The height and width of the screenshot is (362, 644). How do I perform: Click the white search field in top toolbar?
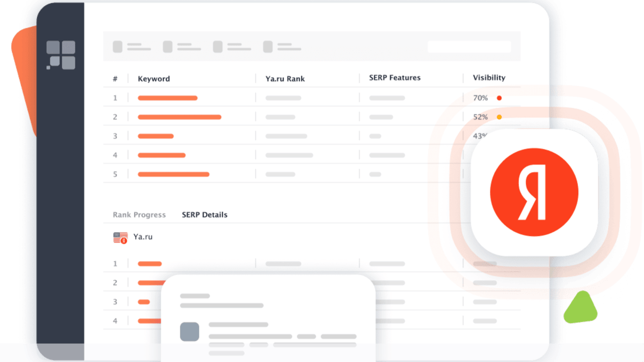[x=469, y=47]
